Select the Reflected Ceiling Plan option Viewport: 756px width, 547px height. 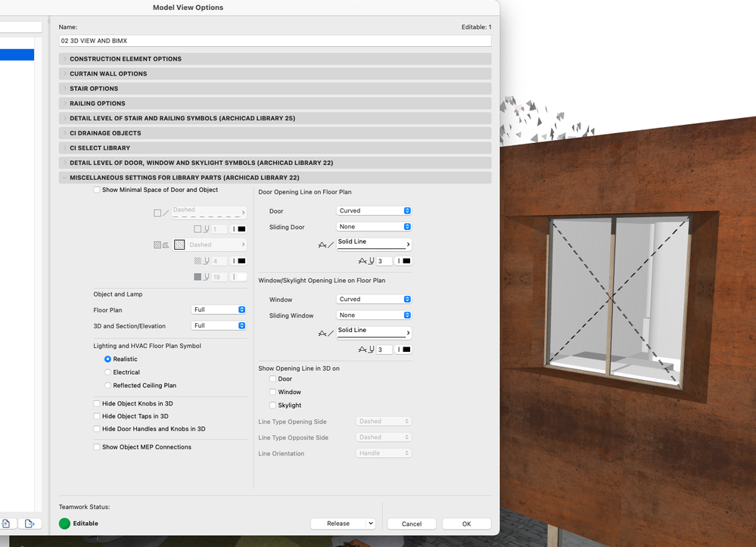(107, 385)
